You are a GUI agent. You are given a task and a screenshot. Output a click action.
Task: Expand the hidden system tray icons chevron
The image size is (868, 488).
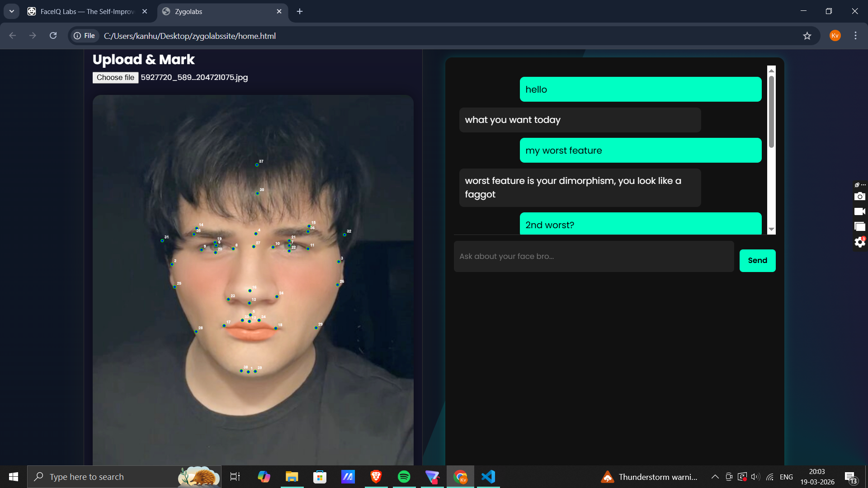tap(715, 477)
